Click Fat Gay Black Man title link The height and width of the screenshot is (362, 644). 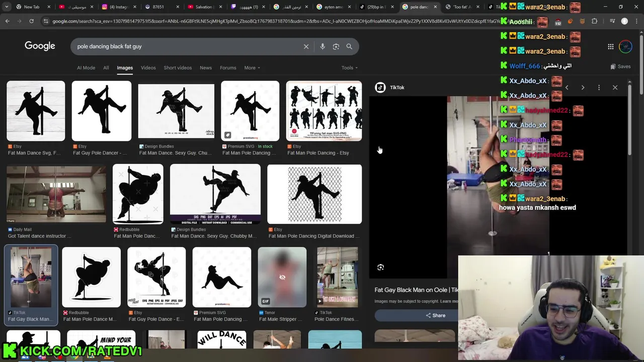416,290
